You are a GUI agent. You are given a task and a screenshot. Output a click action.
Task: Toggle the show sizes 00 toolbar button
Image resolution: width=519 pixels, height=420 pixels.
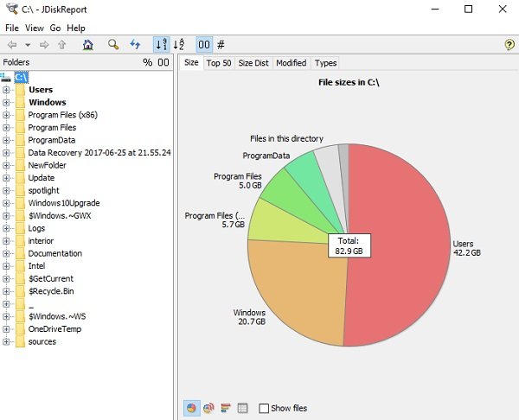click(204, 44)
